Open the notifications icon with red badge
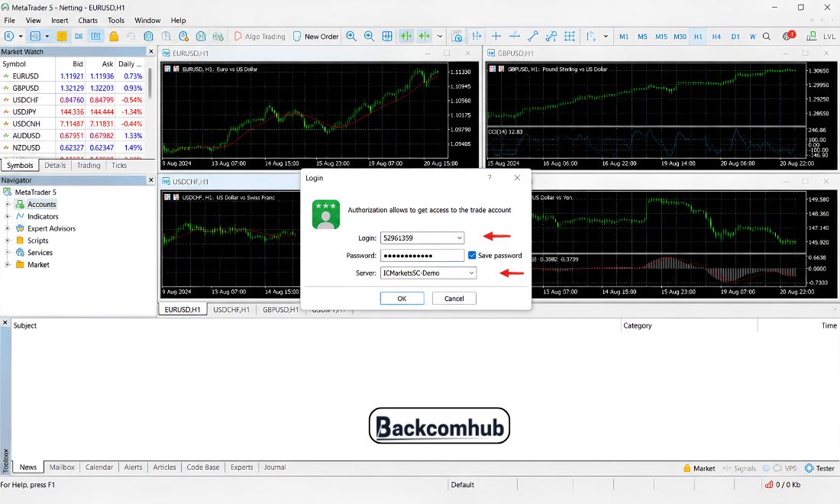840x504 pixels. 787,37
